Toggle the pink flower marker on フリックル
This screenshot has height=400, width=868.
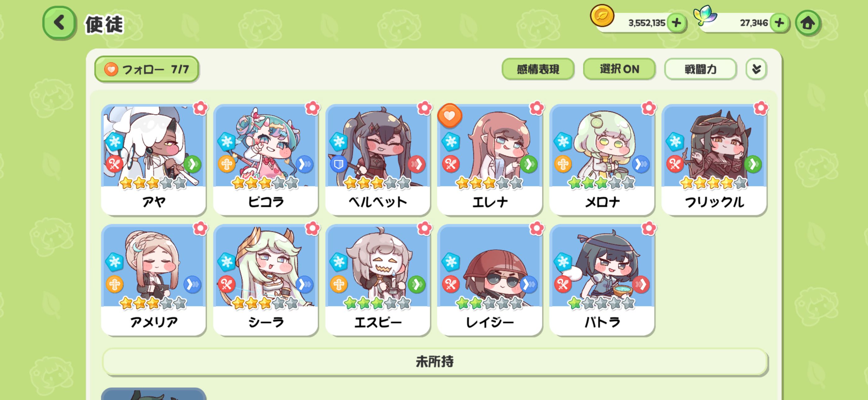click(761, 108)
